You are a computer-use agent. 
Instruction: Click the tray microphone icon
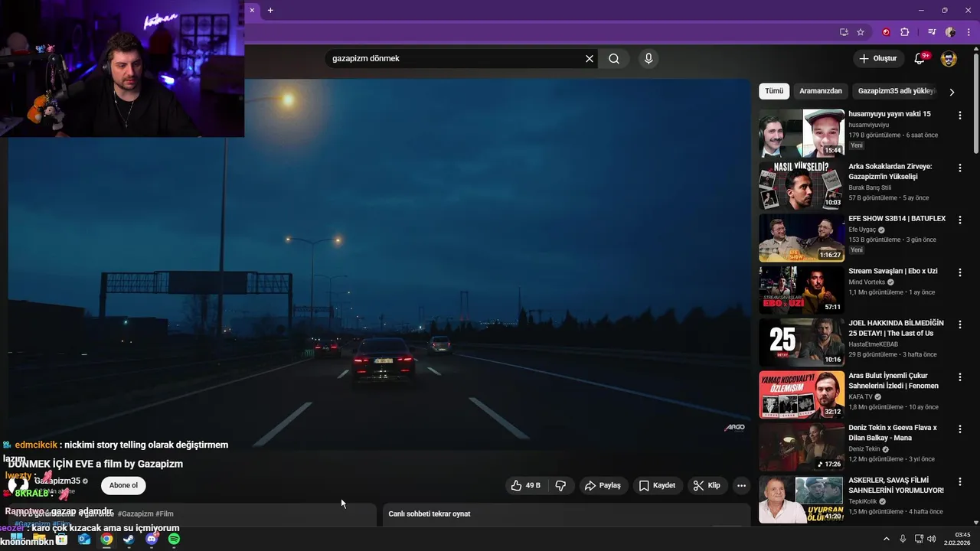903,539
